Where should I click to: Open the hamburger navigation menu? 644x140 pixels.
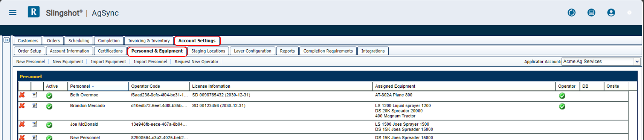13,12
